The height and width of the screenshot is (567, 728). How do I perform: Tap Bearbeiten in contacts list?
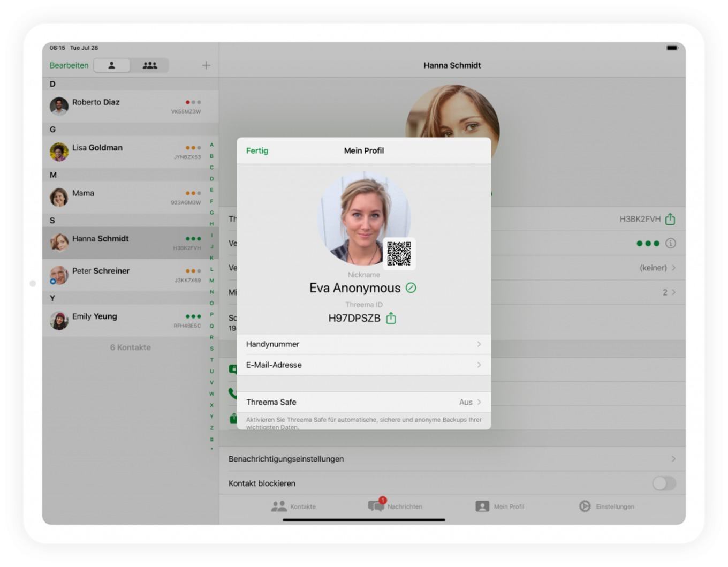point(69,65)
